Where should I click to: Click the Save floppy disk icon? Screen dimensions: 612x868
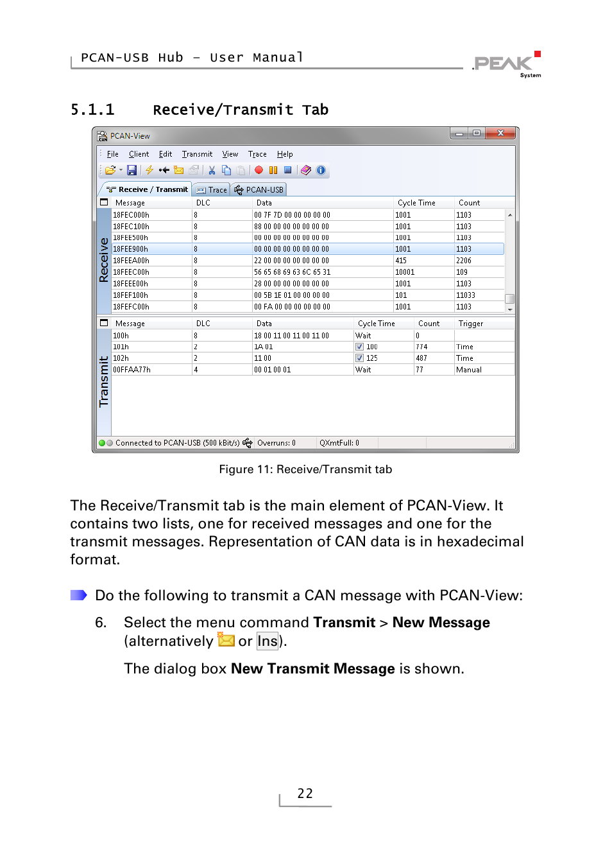pyautogui.click(x=132, y=171)
